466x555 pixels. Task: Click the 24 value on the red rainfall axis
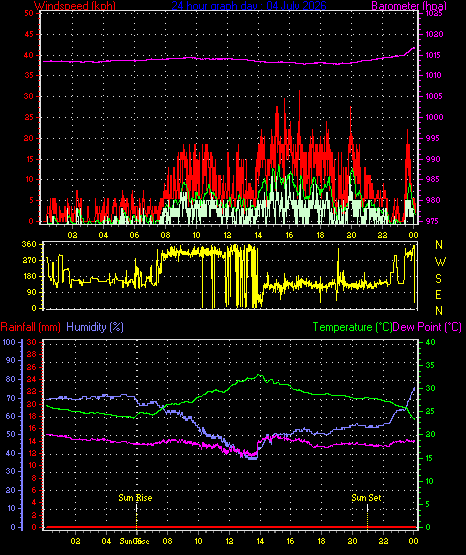[x=32, y=379]
